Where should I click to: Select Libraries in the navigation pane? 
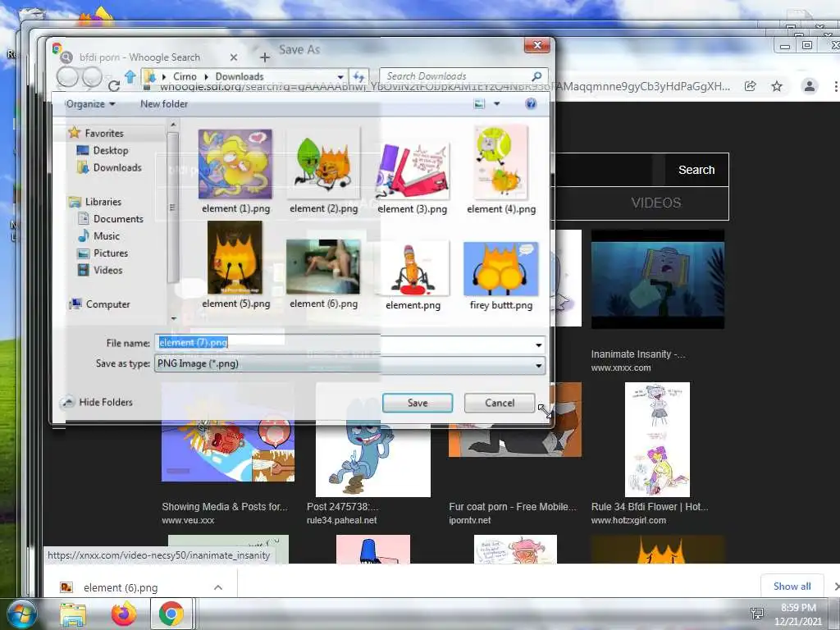[x=95, y=202]
